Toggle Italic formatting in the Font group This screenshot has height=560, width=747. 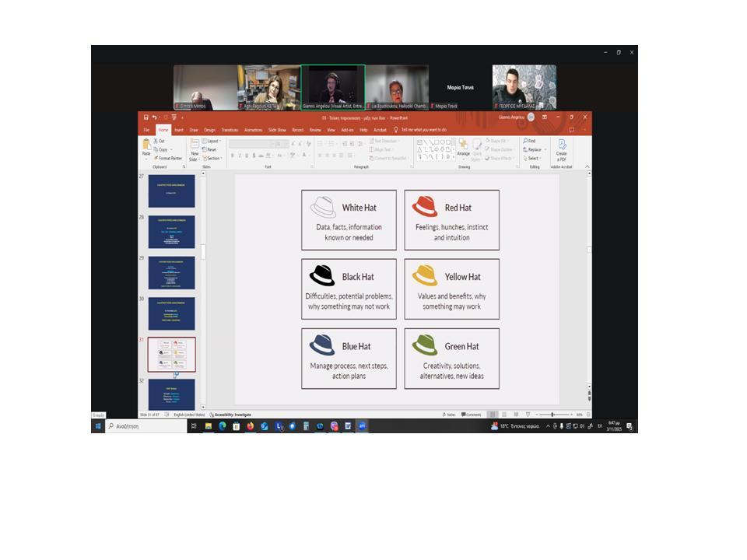(x=239, y=156)
